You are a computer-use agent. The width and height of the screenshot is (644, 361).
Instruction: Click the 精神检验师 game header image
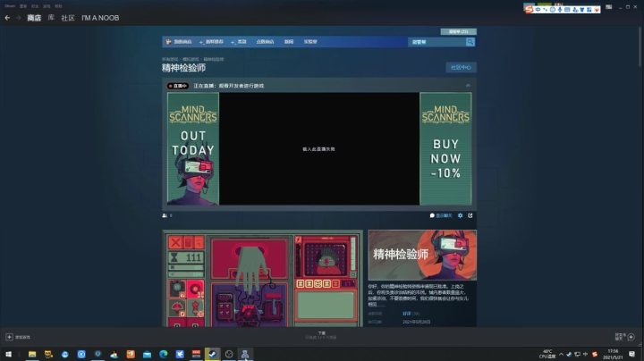(x=422, y=255)
